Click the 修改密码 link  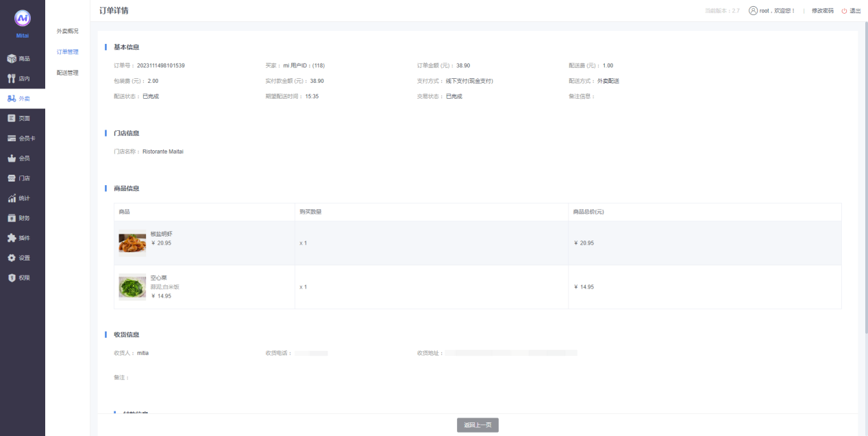pyautogui.click(x=822, y=11)
